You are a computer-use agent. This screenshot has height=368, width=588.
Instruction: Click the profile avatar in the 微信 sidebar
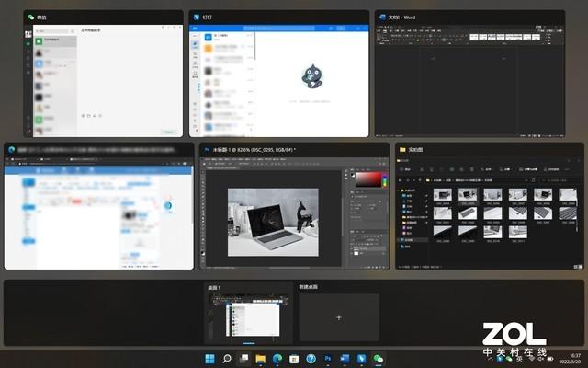[x=28, y=34]
